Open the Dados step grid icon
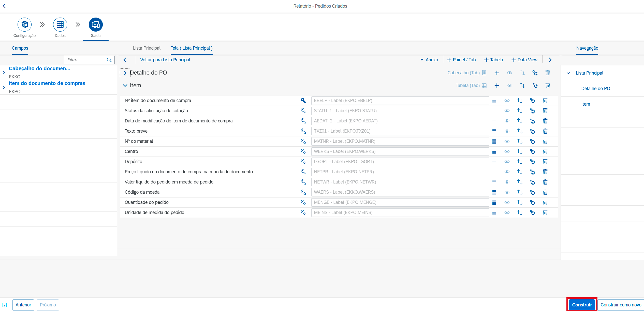Image resolution: width=644 pixels, height=311 pixels. pos(60,24)
